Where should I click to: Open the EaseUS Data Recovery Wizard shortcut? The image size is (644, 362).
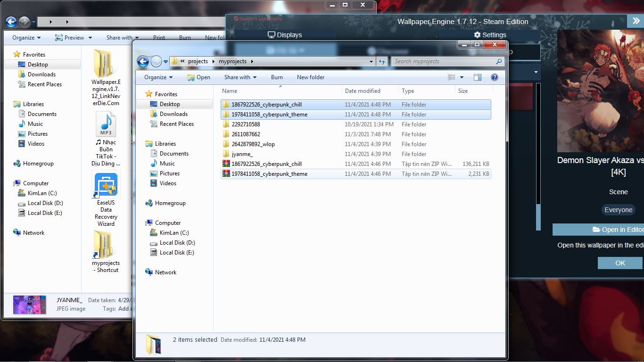tap(106, 198)
